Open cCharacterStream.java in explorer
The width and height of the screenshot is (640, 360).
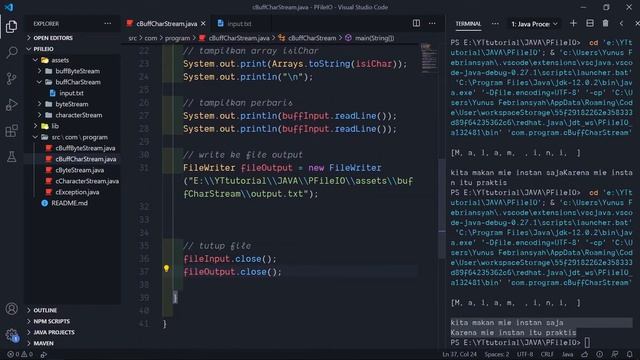click(x=72, y=181)
